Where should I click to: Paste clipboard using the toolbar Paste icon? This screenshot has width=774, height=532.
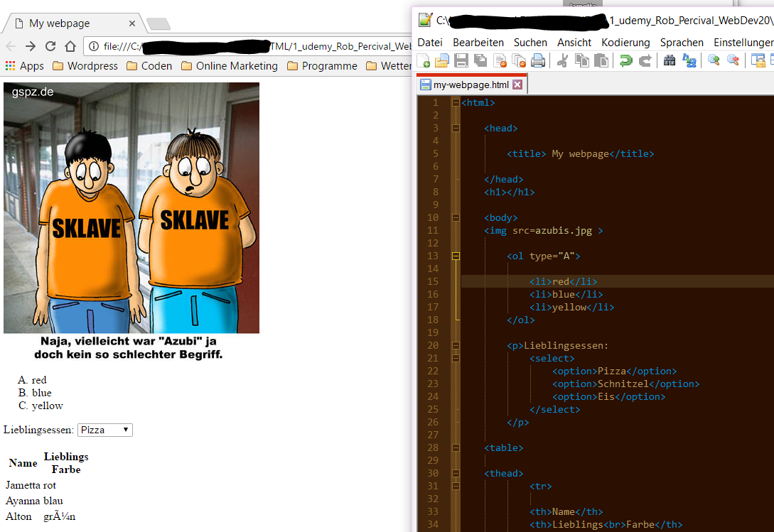click(x=601, y=60)
